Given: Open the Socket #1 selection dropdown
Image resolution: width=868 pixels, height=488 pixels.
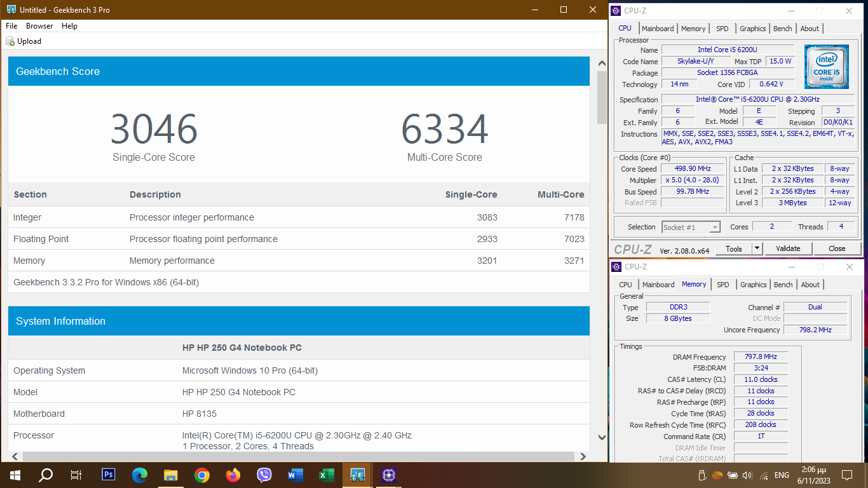Looking at the screenshot, I should 691,227.
